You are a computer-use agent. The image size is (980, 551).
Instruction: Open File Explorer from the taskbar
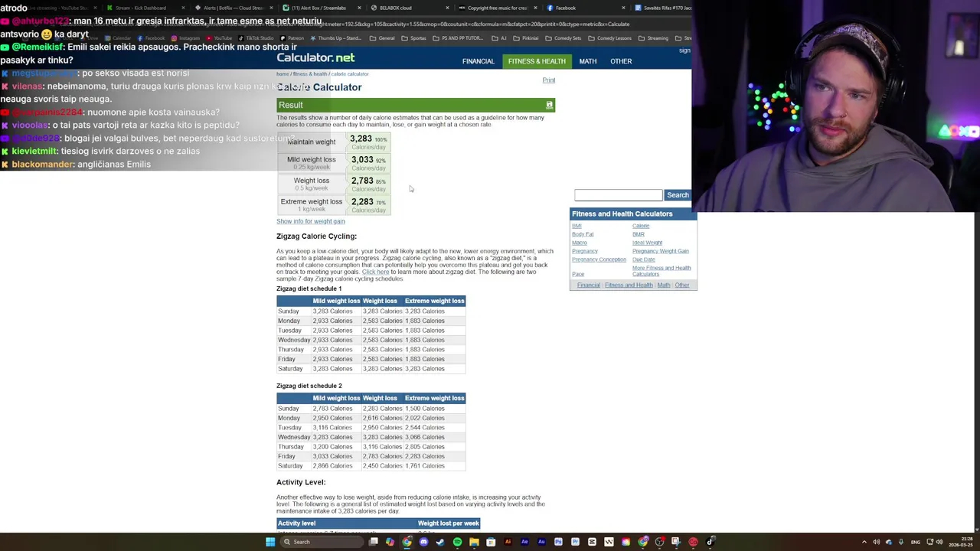(x=474, y=542)
